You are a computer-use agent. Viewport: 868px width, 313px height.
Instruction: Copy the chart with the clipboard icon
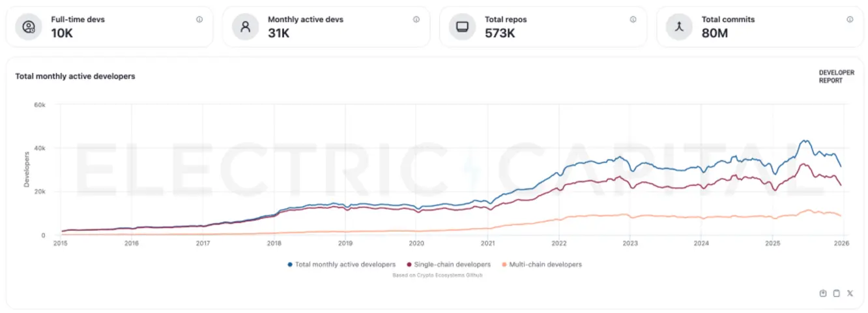(x=837, y=293)
